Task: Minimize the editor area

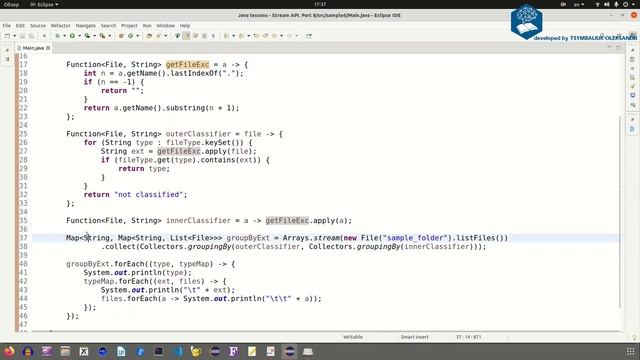Action: point(609,48)
